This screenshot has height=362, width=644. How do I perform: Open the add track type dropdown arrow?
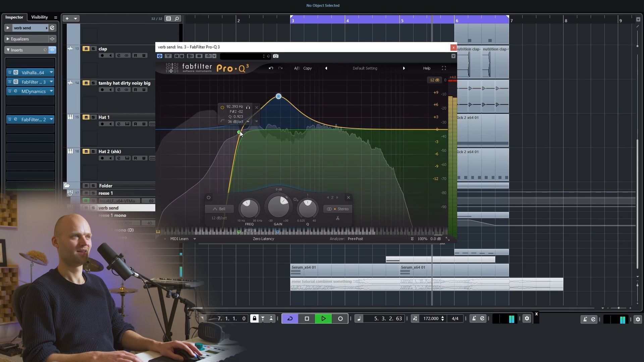click(x=75, y=18)
